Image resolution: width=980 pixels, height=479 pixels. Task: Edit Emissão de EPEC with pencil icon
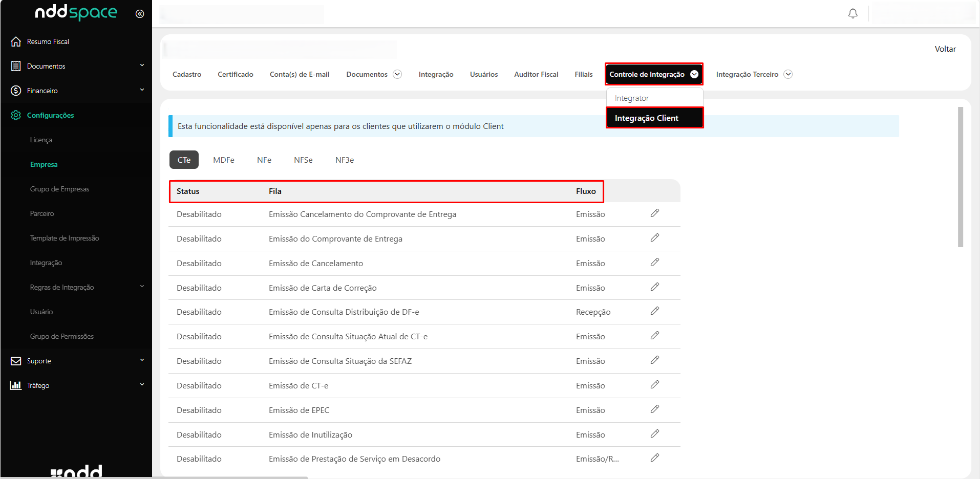coord(654,409)
